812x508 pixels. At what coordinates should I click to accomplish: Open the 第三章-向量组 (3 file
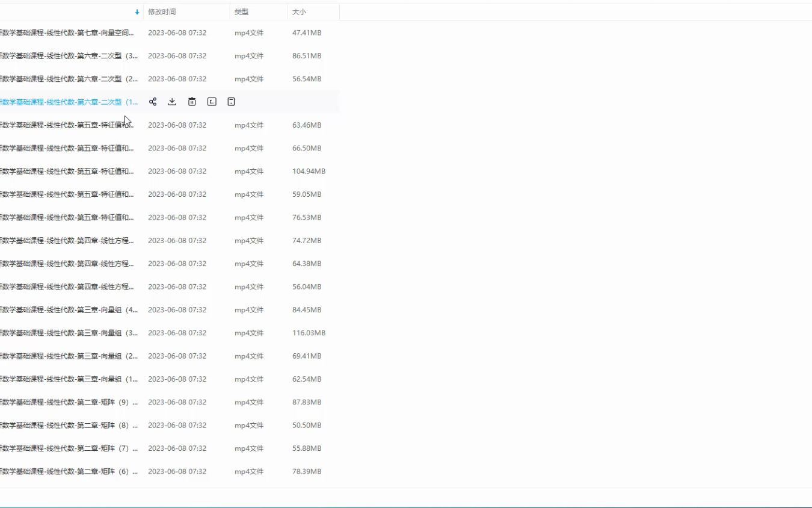pos(69,333)
